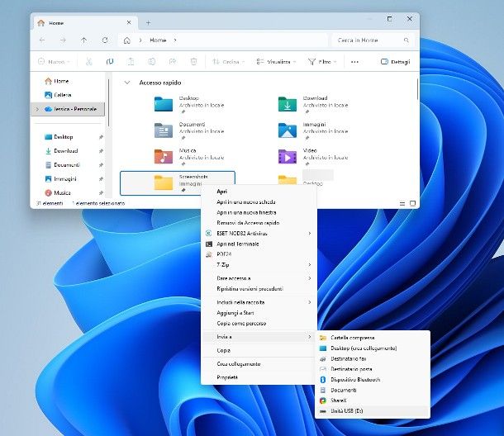Open the Immagini folder tile
The image size is (504, 436).
[x=313, y=130]
